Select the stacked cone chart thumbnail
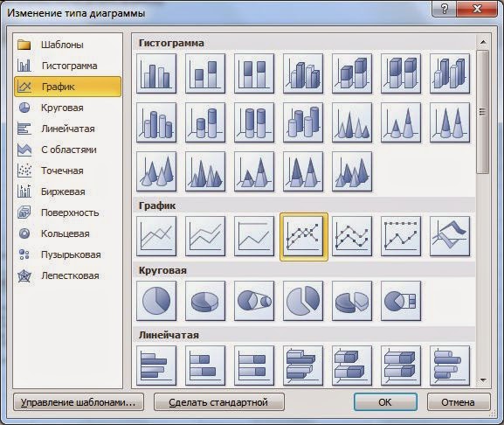The image size is (504, 425). click(401, 122)
